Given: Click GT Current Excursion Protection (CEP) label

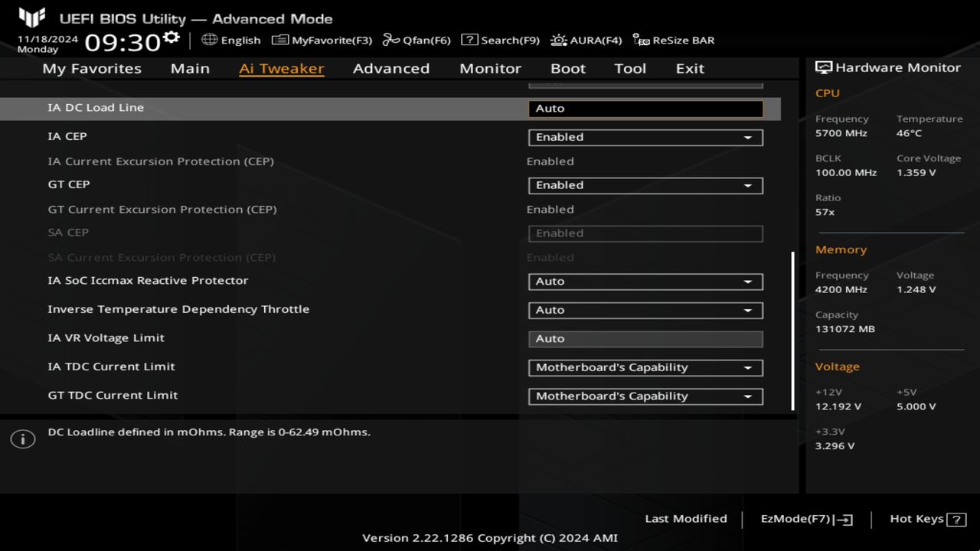Looking at the screenshot, I should [162, 210].
